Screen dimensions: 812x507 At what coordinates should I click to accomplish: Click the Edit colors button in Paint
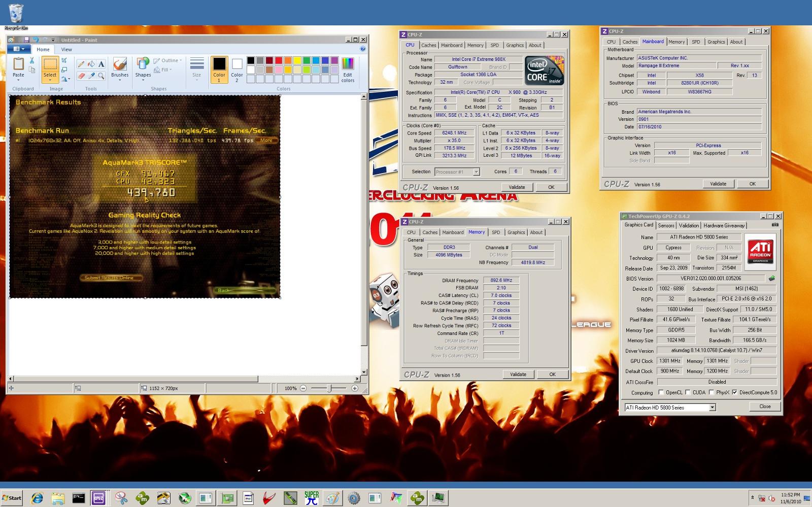(348, 70)
